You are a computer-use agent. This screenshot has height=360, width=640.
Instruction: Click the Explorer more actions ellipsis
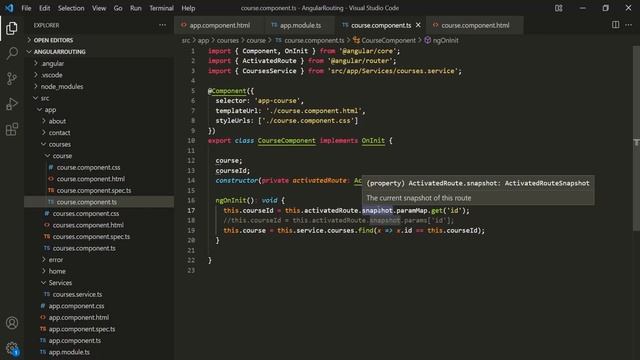point(162,25)
